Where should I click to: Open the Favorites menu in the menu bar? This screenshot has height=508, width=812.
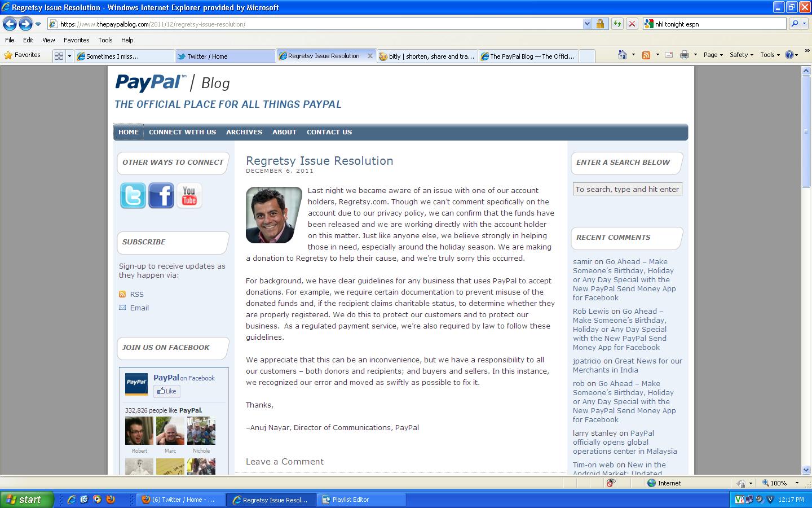click(x=76, y=40)
